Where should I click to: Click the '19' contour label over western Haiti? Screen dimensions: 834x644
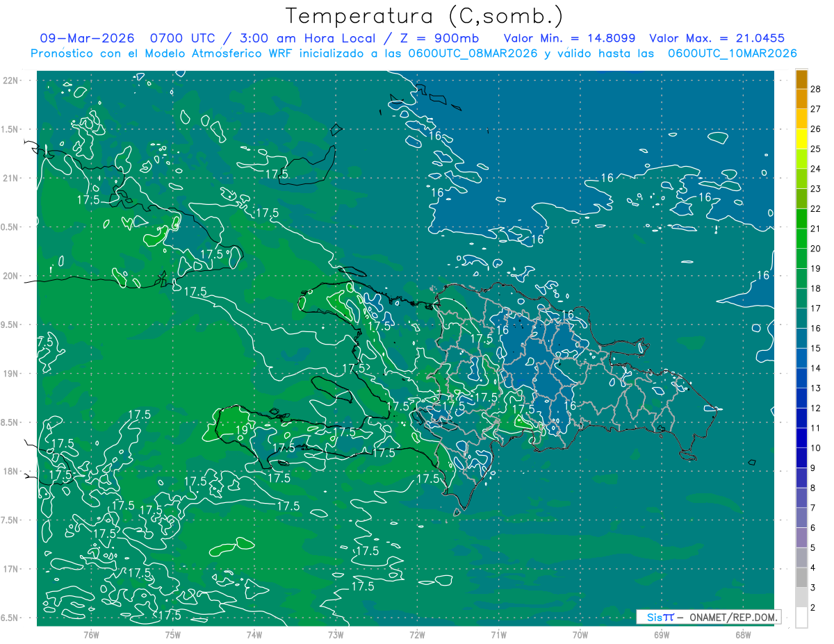pos(242,430)
